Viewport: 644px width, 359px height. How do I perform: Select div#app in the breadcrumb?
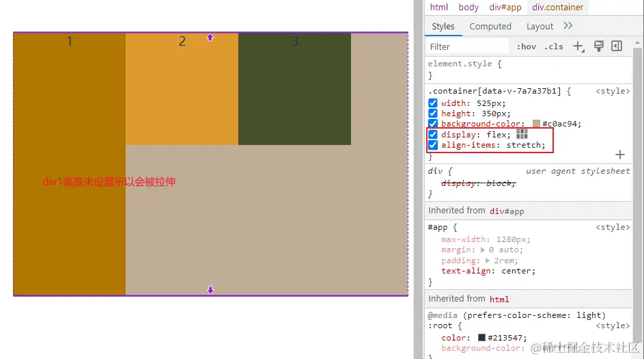pyautogui.click(x=505, y=7)
